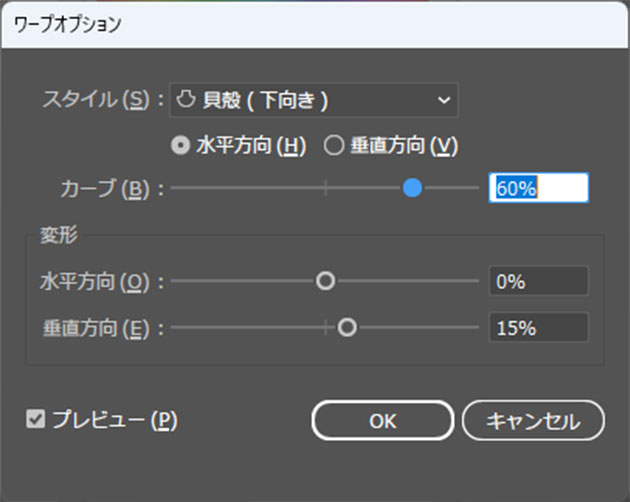The height and width of the screenshot is (502, 630).
Task: Click the 水平方向 field showing 0%
Action: coord(538,282)
